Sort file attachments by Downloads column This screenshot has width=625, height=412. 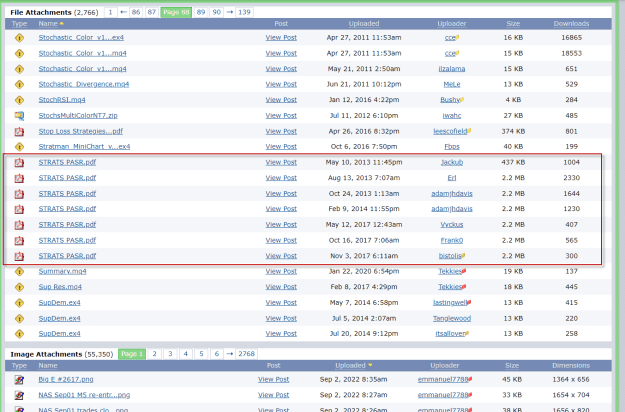tap(571, 24)
